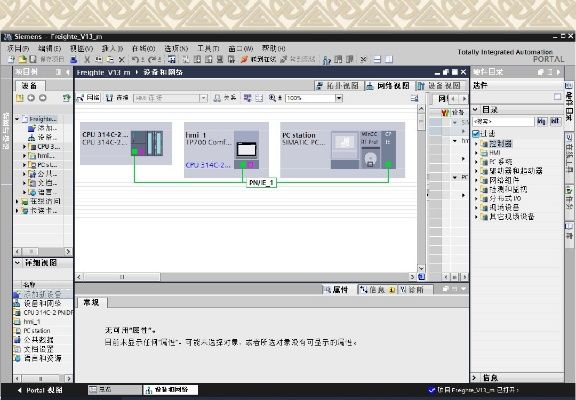Click the Portal 视图 button at bottom left

click(x=40, y=390)
